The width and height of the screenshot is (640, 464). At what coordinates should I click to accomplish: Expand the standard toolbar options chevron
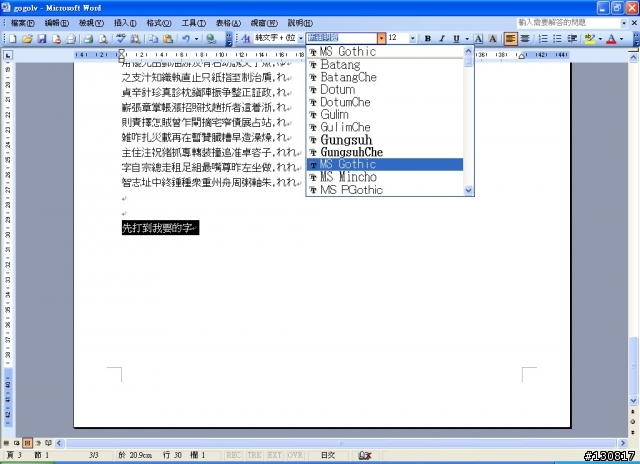229,39
